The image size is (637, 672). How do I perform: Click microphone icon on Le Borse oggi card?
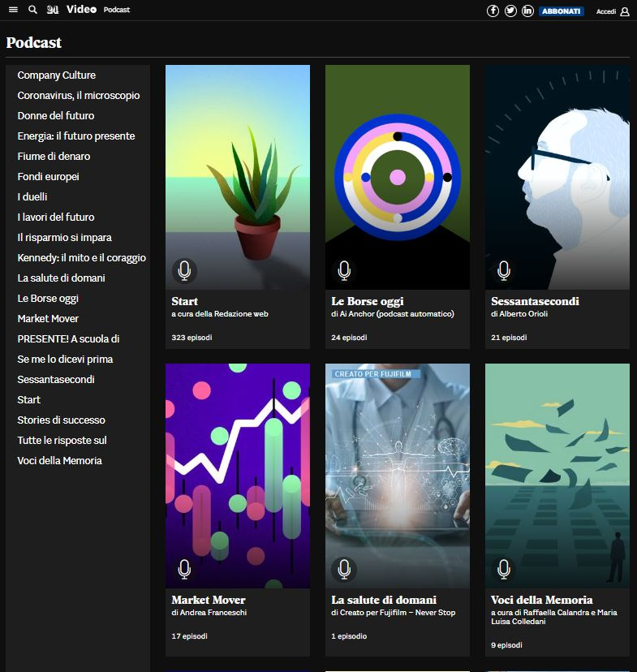click(x=344, y=270)
